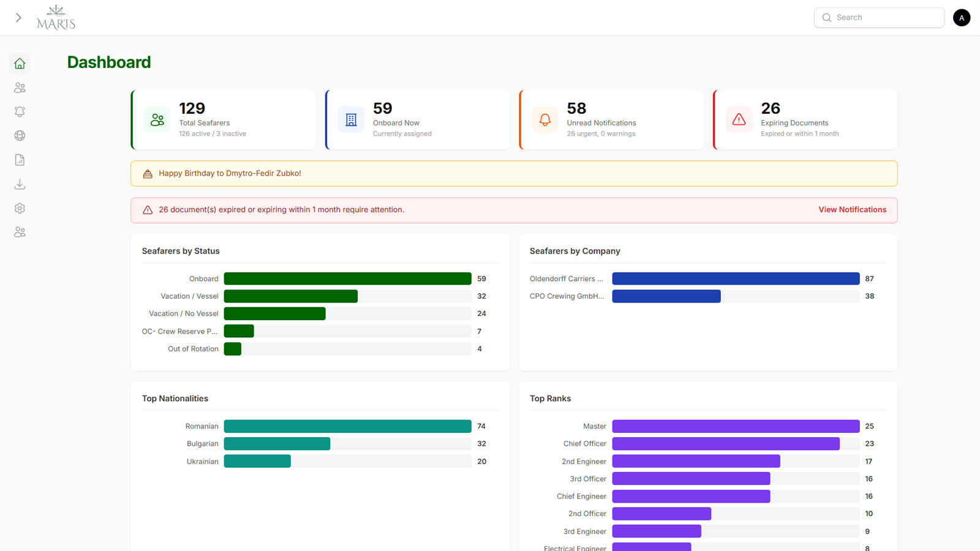
Task: Click the Vacation / No Vessel bar
Action: coord(274,313)
